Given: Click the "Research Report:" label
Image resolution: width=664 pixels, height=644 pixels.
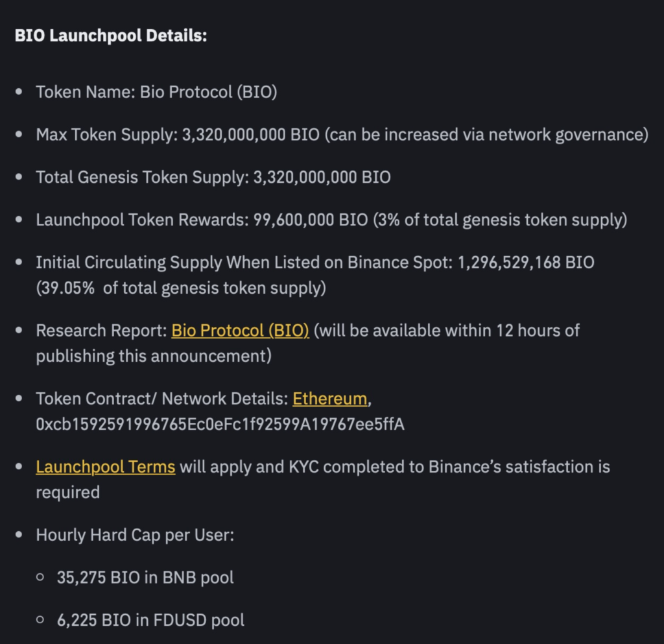Looking at the screenshot, I should (x=101, y=331).
